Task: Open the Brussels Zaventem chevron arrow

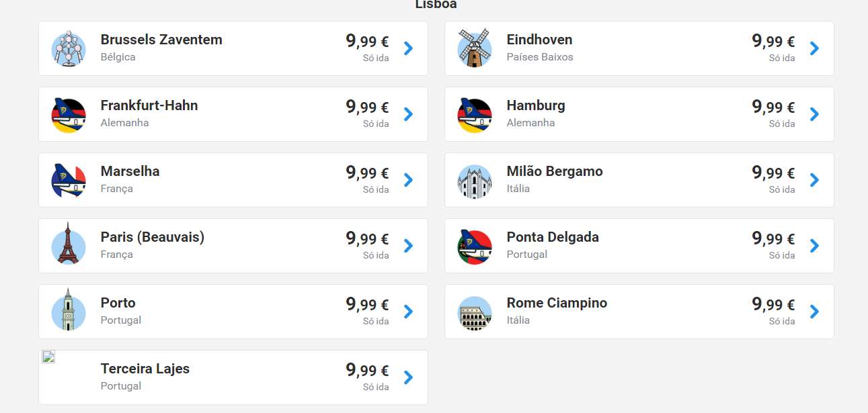Action: [408, 48]
